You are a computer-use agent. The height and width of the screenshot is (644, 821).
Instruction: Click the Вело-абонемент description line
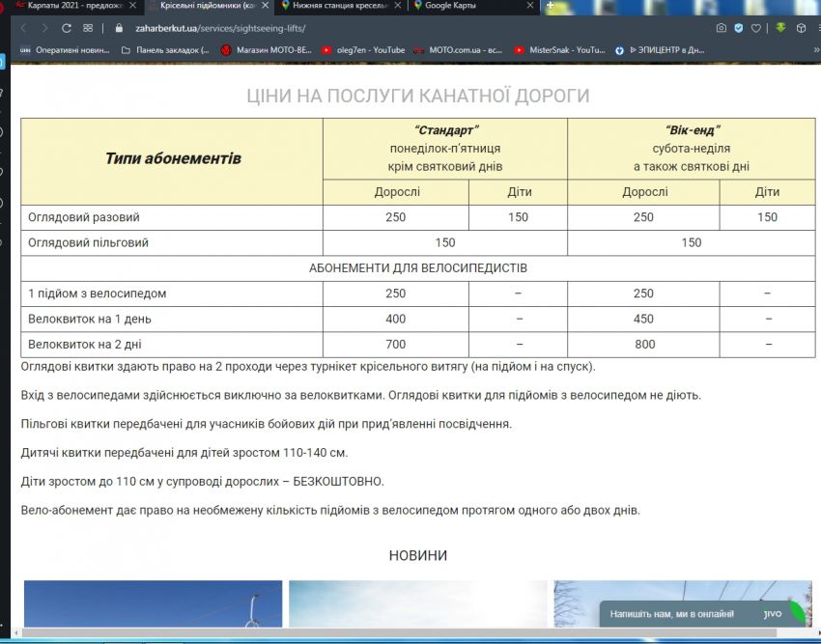click(330, 510)
